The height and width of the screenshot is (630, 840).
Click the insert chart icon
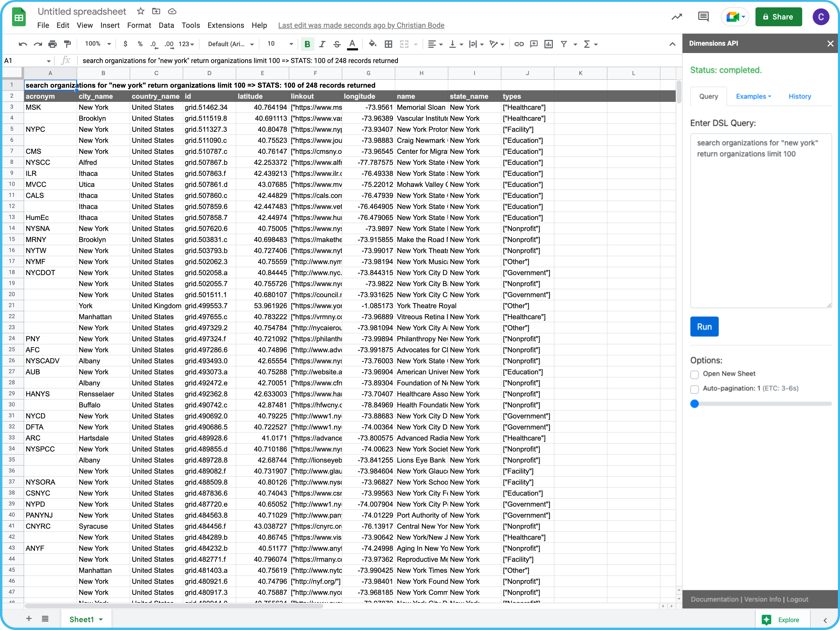tap(548, 44)
